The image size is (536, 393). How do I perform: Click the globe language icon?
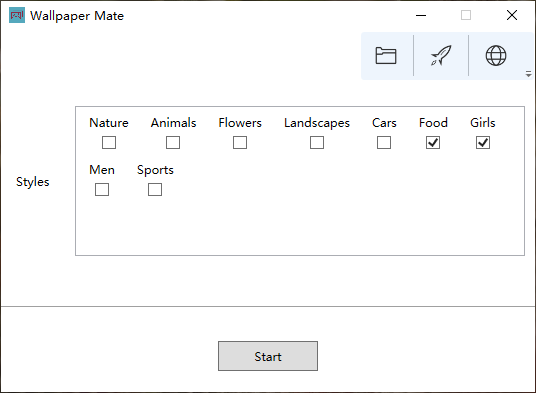496,55
